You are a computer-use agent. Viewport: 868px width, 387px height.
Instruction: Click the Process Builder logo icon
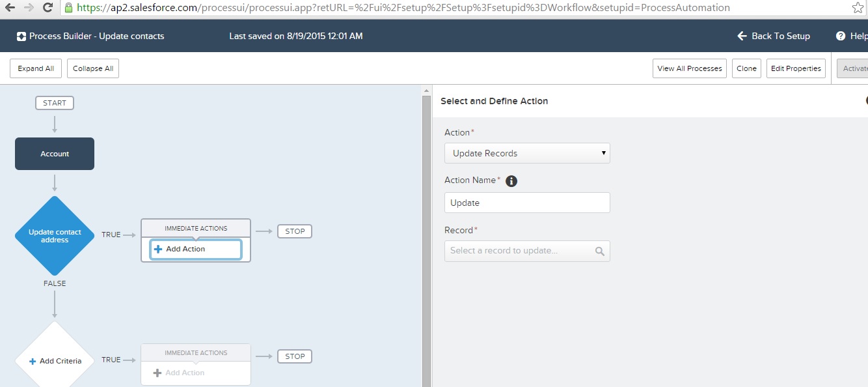(21, 36)
